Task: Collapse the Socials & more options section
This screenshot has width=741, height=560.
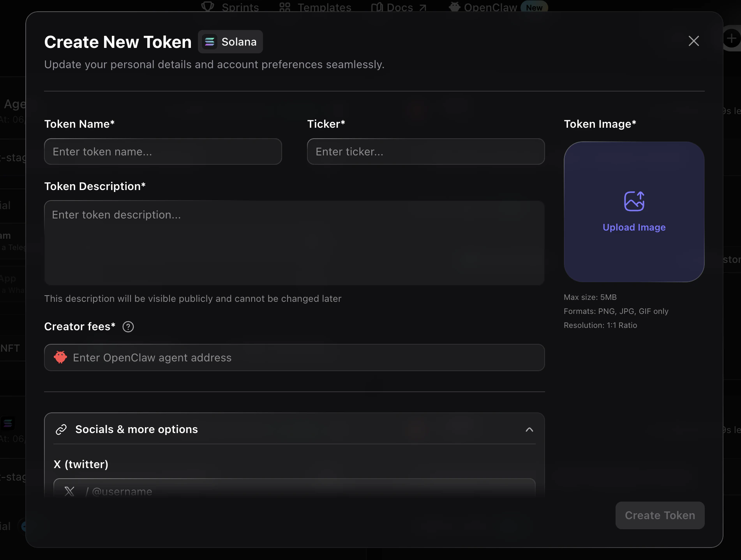Action: [529, 430]
